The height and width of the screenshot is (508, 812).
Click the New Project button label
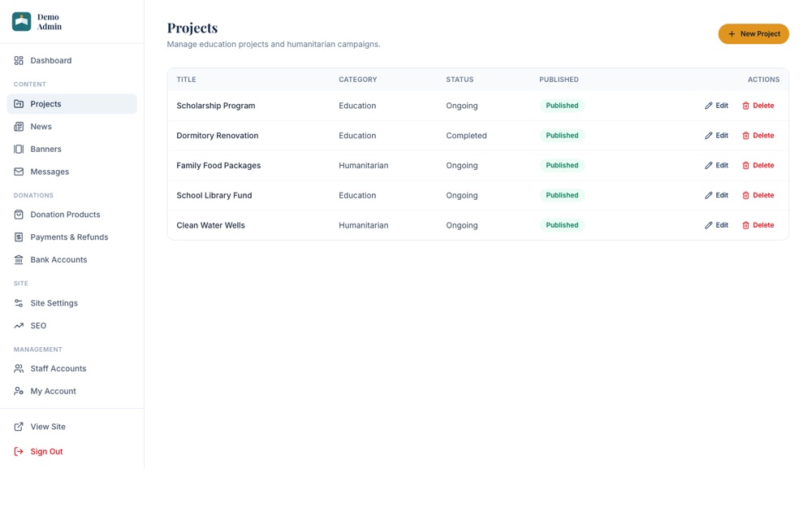(x=760, y=33)
